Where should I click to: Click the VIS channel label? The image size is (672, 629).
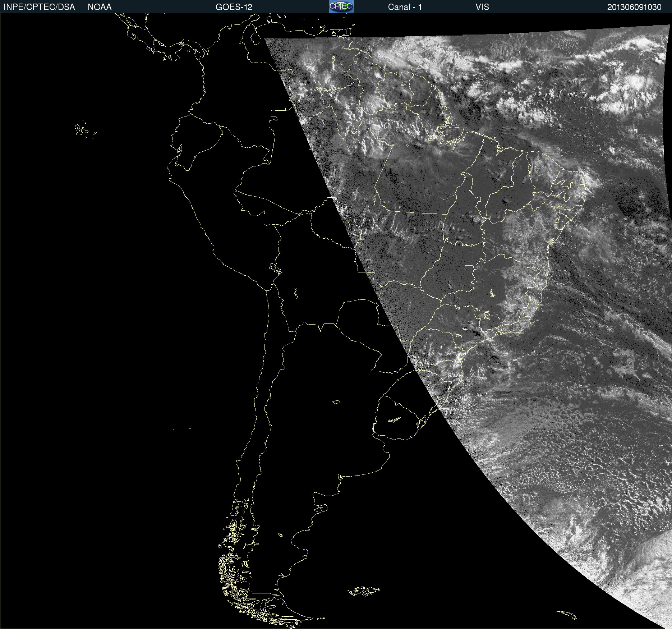tap(482, 7)
